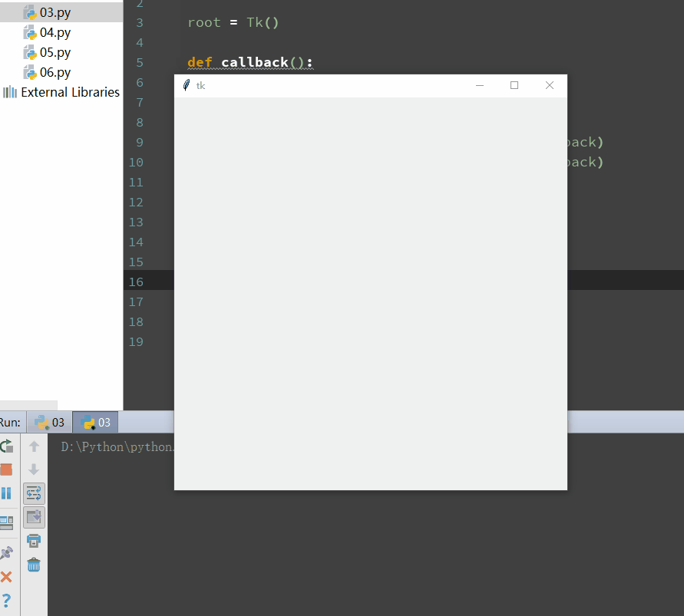
Task: Click the visible 'back)' code on line 10
Action: (x=586, y=162)
